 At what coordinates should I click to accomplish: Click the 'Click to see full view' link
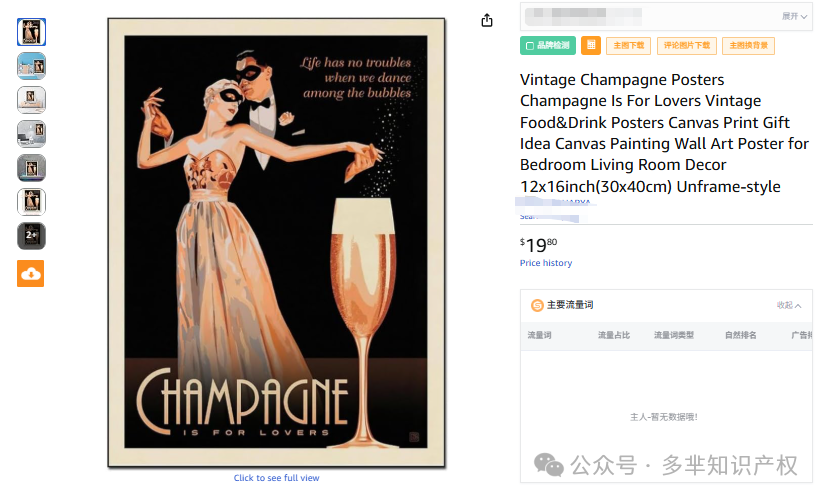[x=276, y=478]
